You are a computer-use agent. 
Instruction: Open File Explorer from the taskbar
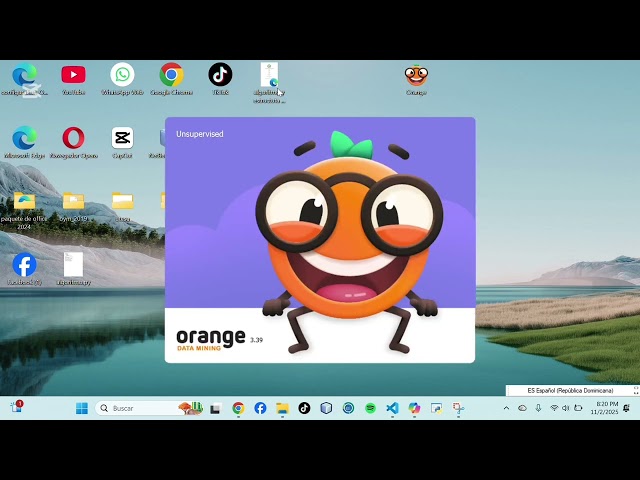pos(282,408)
